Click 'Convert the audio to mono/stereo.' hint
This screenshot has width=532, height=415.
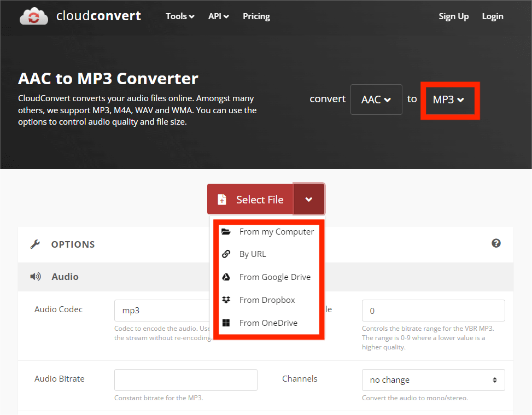415,398
